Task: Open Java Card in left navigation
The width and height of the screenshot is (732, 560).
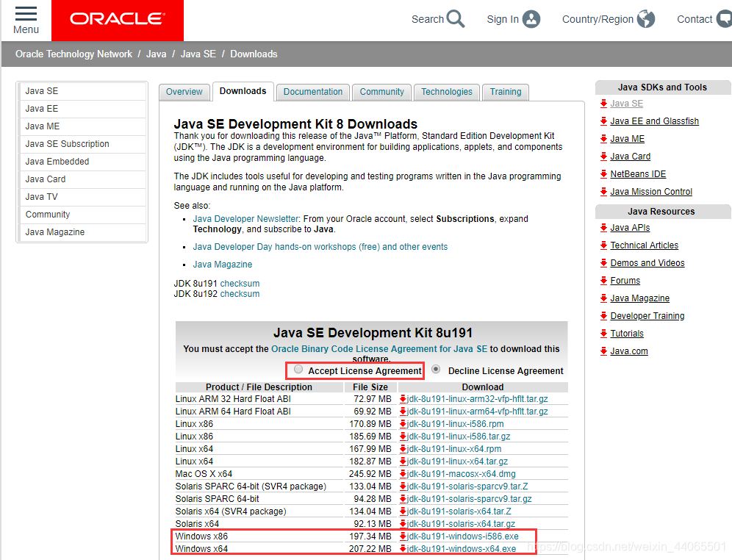Action: click(82, 179)
